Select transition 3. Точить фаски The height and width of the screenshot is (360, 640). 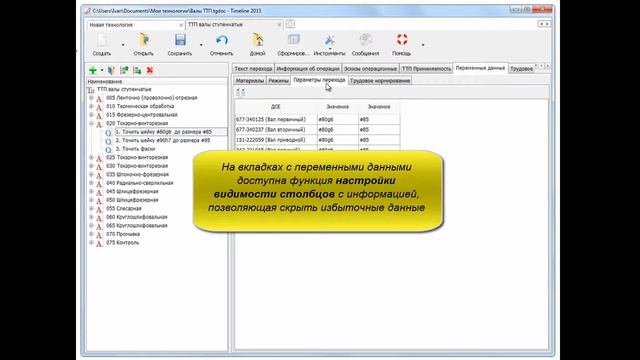tap(136, 149)
